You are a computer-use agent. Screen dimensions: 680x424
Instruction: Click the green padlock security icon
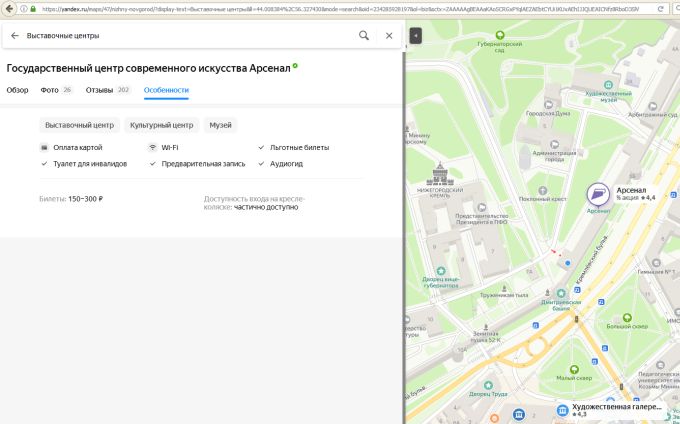pos(33,9)
